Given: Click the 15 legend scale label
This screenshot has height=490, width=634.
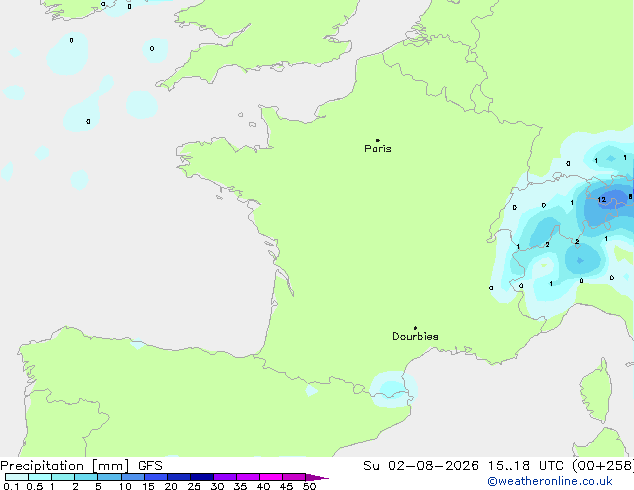Looking at the screenshot, I should click(x=148, y=486).
